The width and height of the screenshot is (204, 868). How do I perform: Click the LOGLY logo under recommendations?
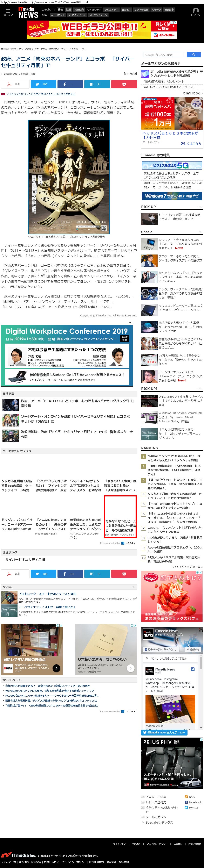(129, 543)
